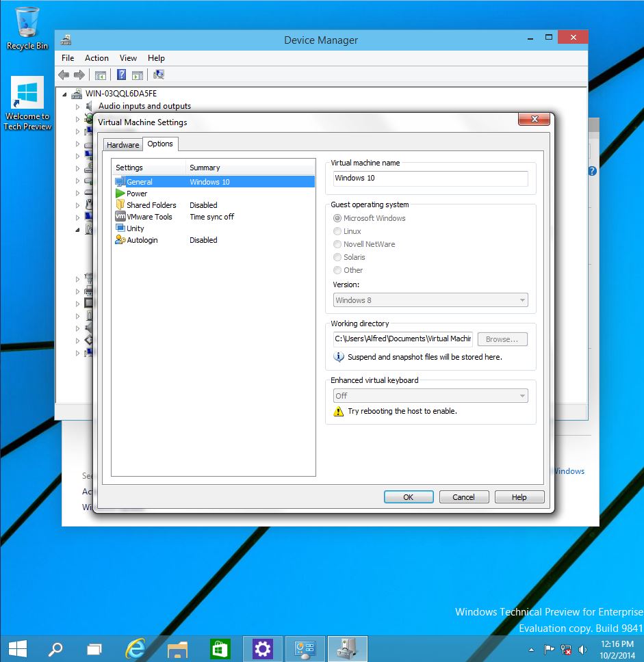Click the Summary column header

click(250, 168)
